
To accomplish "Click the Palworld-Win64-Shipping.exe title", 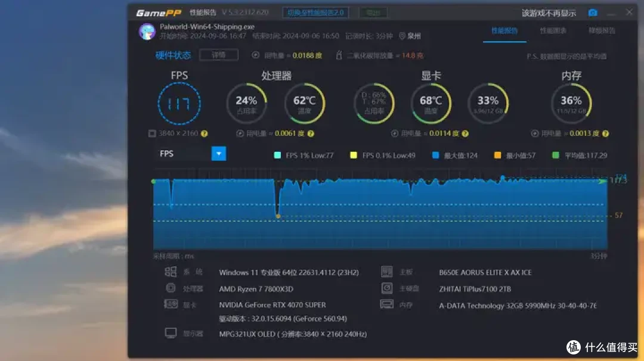I will tap(207, 27).
